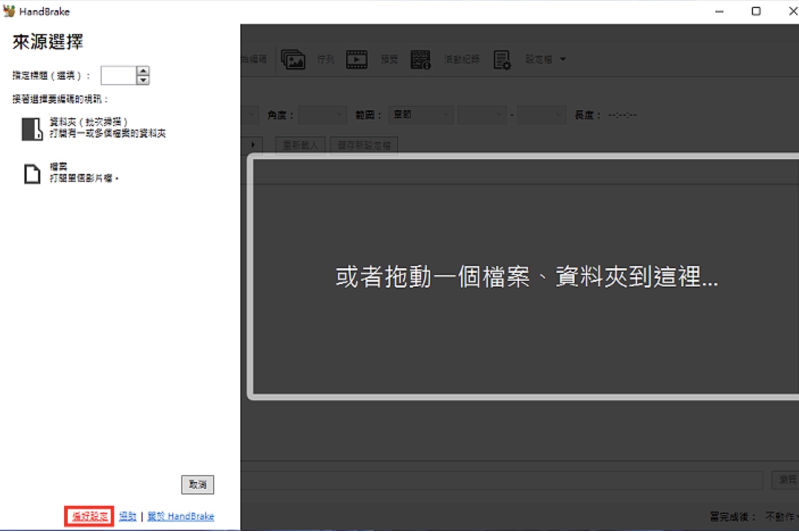Open the 偏好設定 preferences link
This screenshot has width=799, height=532.
(90, 516)
